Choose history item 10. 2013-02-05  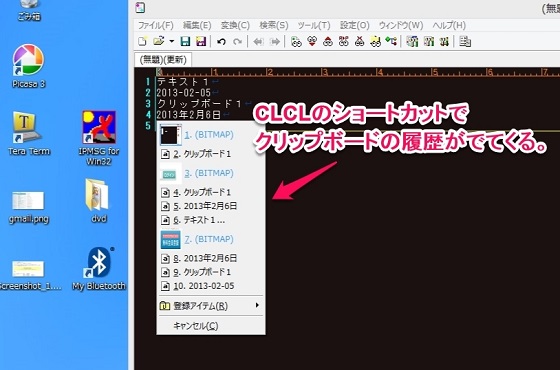click(x=211, y=286)
